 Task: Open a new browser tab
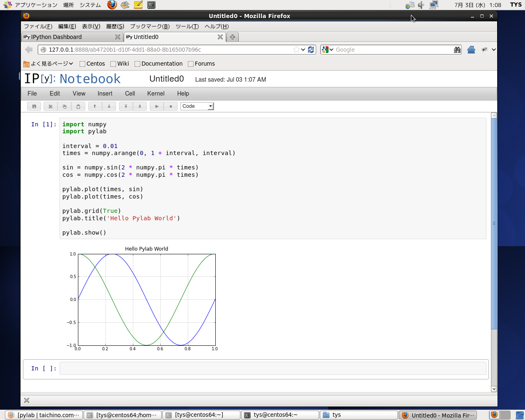(x=233, y=37)
